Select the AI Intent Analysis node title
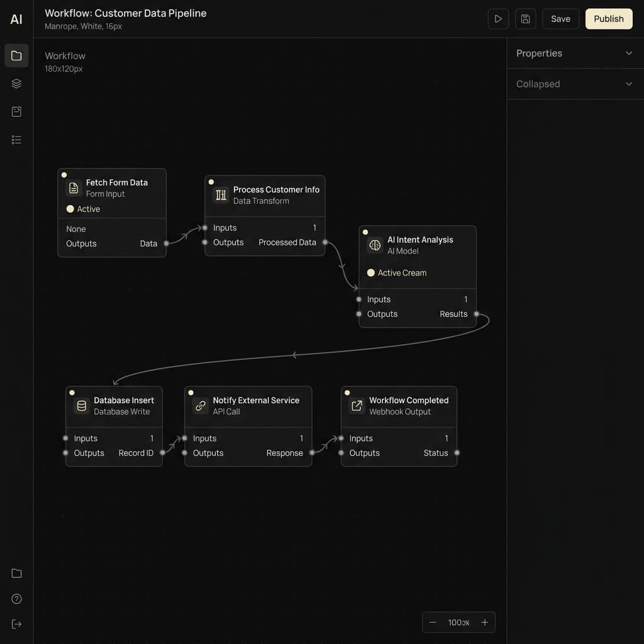644x644 pixels. pos(420,240)
